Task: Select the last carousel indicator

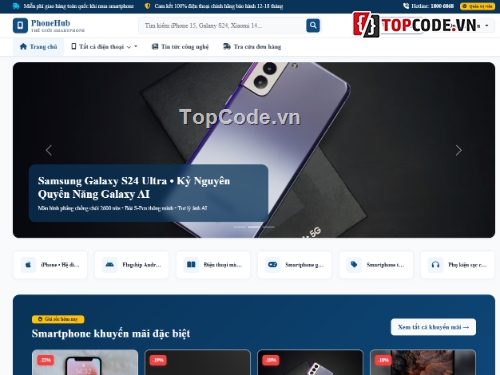Action: 268,227
